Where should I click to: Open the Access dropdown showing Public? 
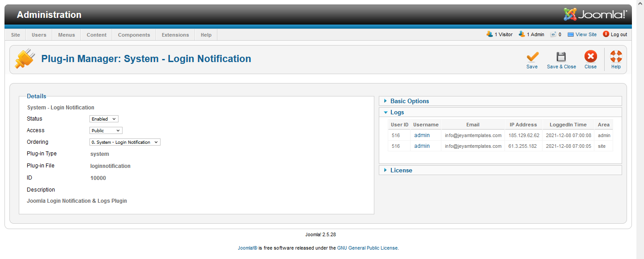pyautogui.click(x=106, y=130)
